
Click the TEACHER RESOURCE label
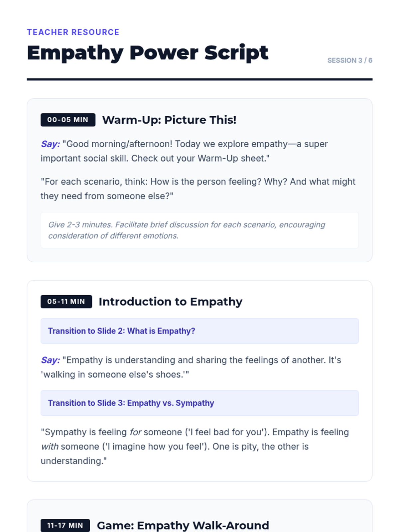[x=73, y=32]
